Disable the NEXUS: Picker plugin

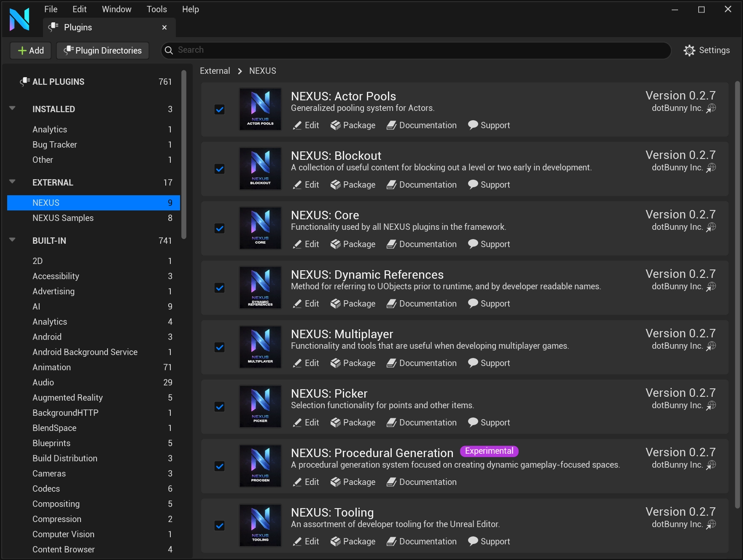219,407
